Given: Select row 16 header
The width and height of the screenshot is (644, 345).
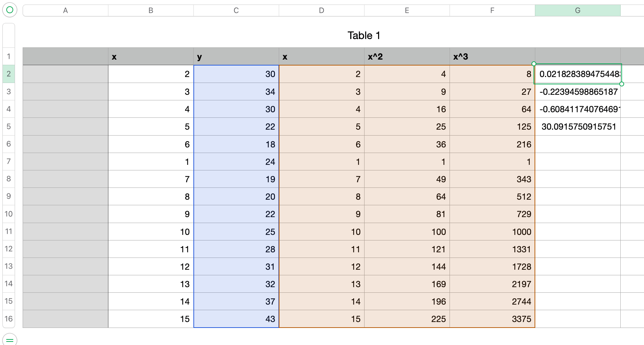Looking at the screenshot, I should tap(9, 319).
